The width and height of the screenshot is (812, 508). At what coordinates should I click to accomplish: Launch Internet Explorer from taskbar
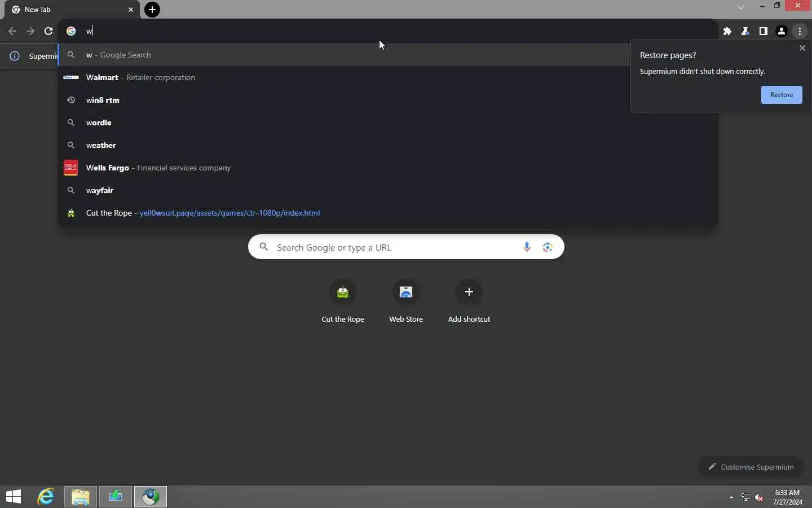point(46,497)
